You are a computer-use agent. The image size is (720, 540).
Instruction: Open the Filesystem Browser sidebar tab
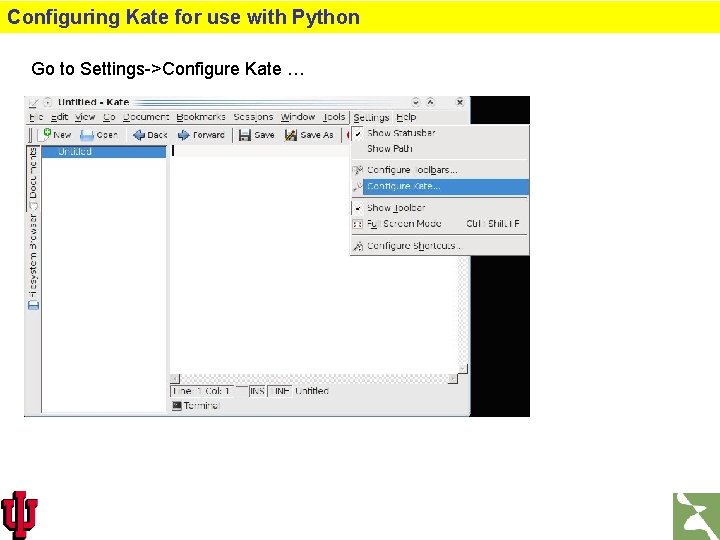pyautogui.click(x=33, y=262)
